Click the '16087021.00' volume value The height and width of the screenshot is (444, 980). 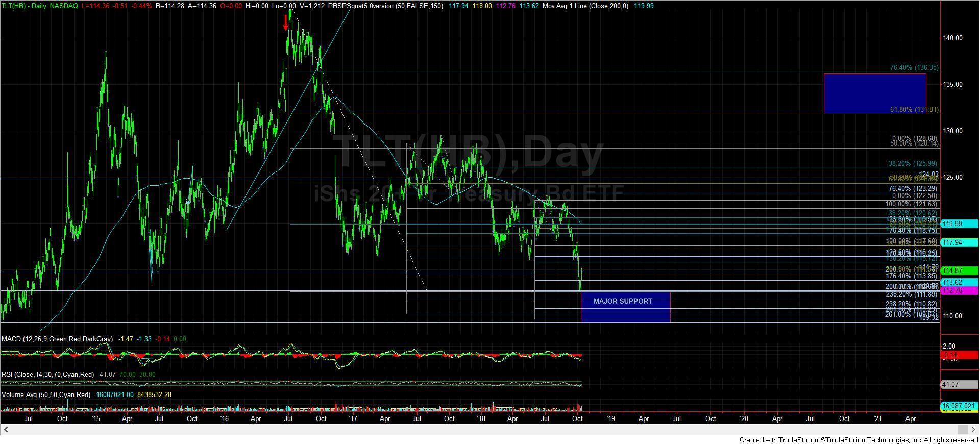(x=114, y=394)
